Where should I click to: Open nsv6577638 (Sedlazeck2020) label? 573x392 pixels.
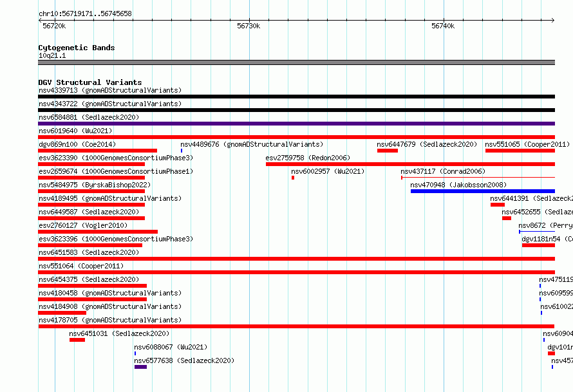pyautogui.click(x=184, y=360)
